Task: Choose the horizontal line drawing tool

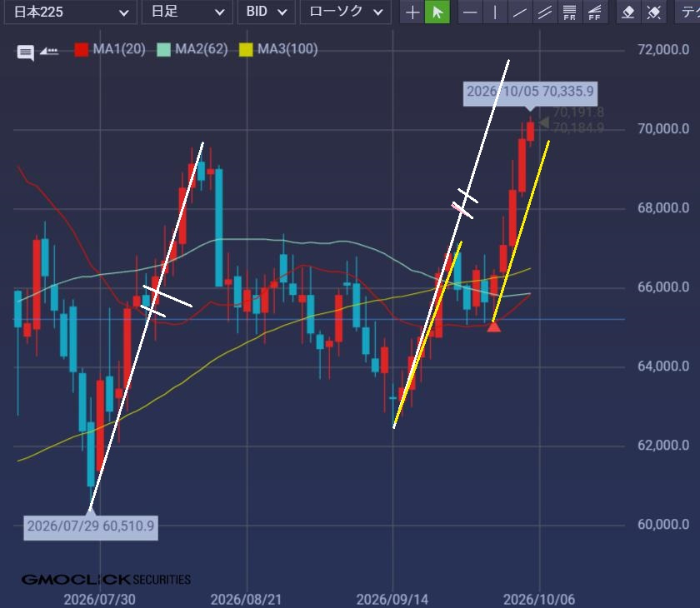Action: click(x=470, y=12)
